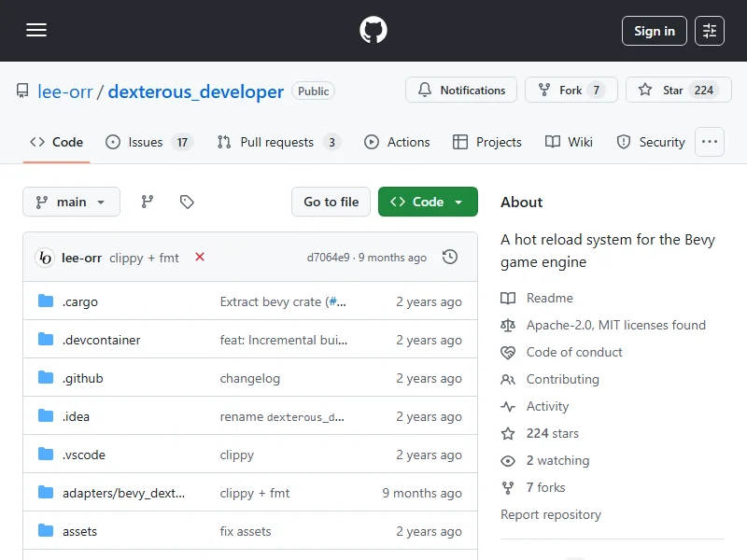
Task: Open the .devcontainer folder
Action: (101, 340)
